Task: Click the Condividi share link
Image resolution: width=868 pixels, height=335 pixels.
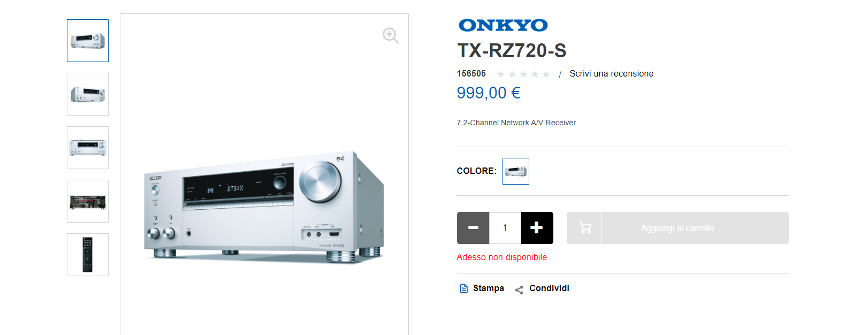Action: 549,288
